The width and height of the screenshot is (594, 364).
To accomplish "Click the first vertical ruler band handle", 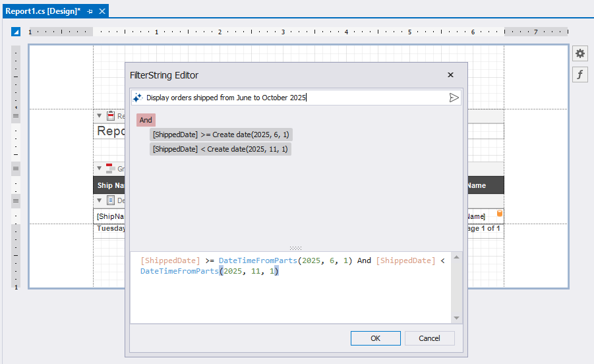I will click(16, 115).
